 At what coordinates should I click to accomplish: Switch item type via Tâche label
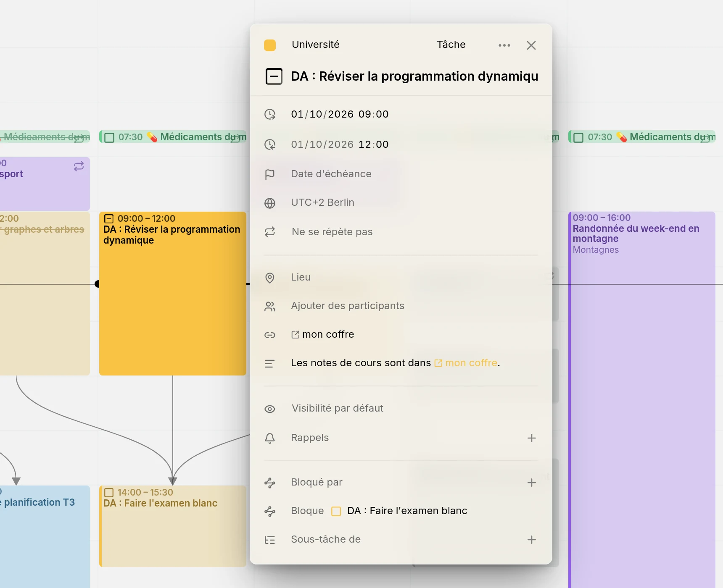(x=451, y=45)
